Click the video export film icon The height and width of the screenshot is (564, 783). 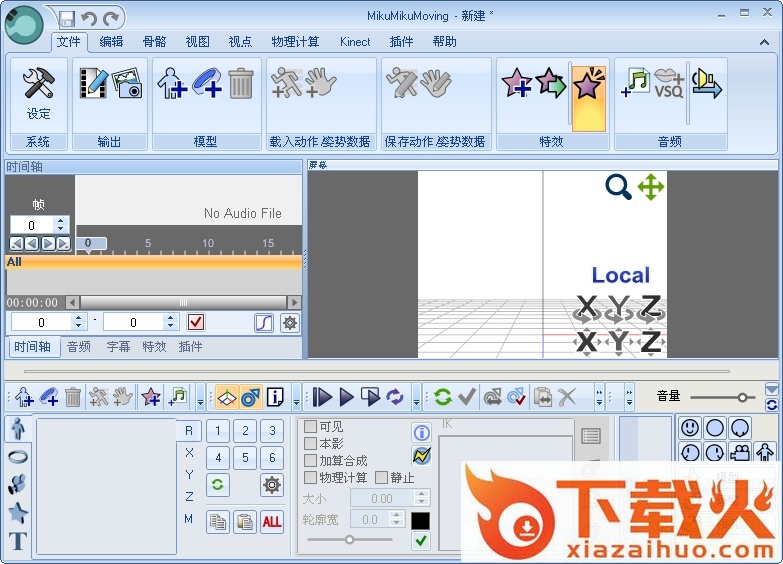coord(93,83)
